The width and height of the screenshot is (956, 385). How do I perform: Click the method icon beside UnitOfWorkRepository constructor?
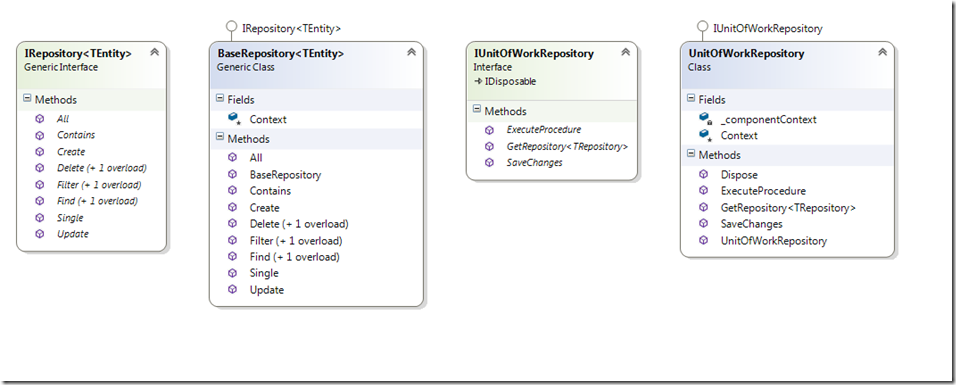704,240
